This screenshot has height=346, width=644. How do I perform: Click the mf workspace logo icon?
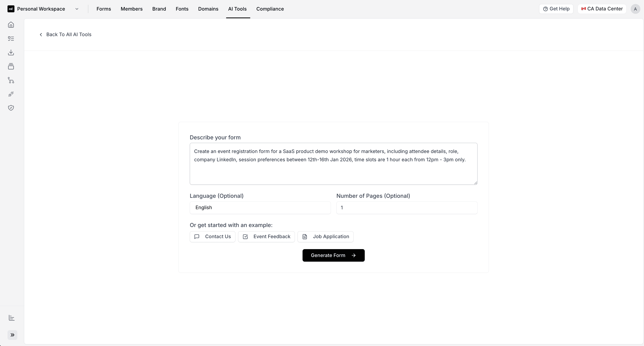coord(11,9)
